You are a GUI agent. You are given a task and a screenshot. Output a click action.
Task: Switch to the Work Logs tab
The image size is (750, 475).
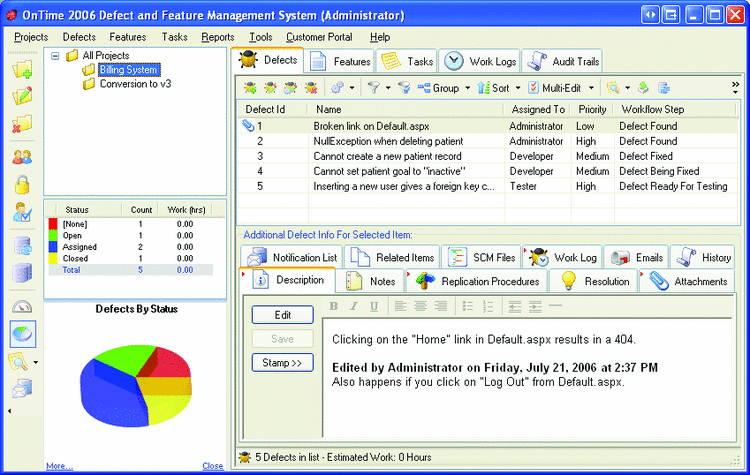point(480,61)
